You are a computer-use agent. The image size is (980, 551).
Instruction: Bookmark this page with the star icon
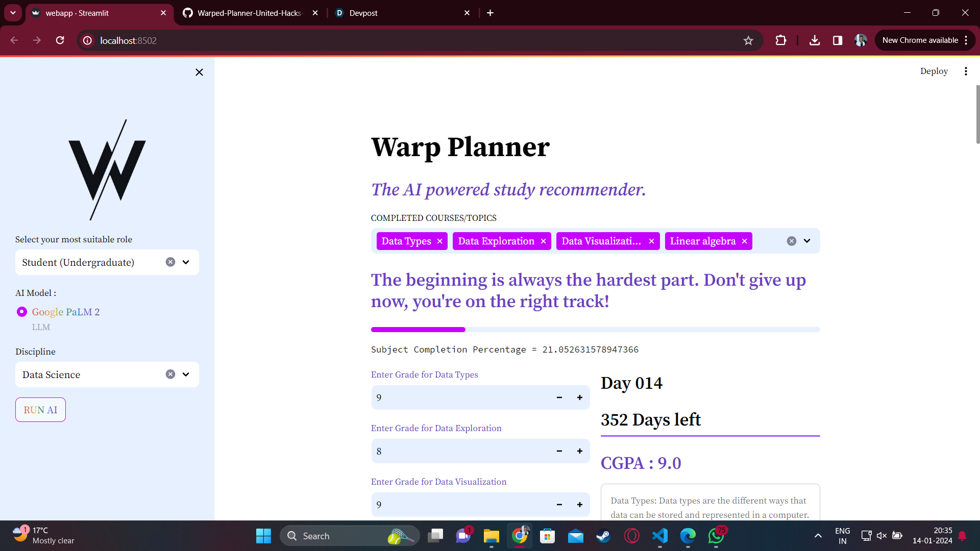click(x=748, y=41)
